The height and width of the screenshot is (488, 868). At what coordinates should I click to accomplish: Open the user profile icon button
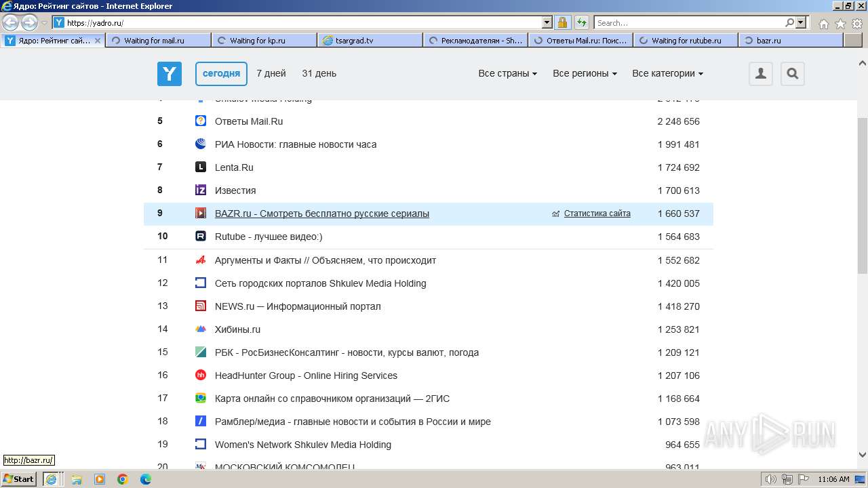click(761, 74)
